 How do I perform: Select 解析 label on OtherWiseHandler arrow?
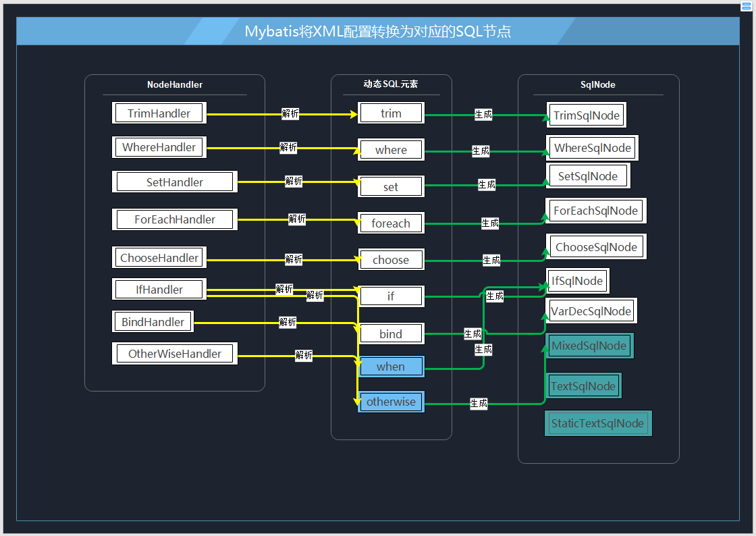coord(304,355)
